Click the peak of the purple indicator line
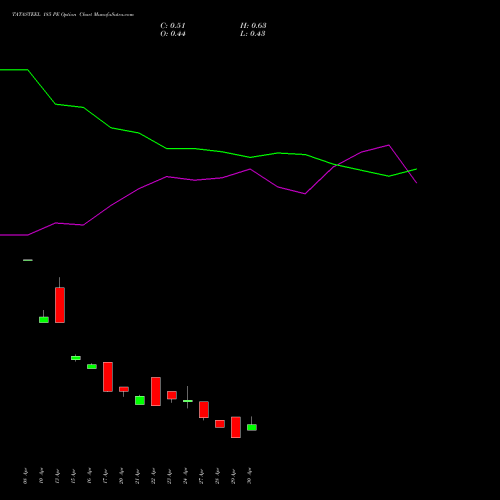Image resolution: width=500 pixels, height=500 pixels. tap(389, 145)
